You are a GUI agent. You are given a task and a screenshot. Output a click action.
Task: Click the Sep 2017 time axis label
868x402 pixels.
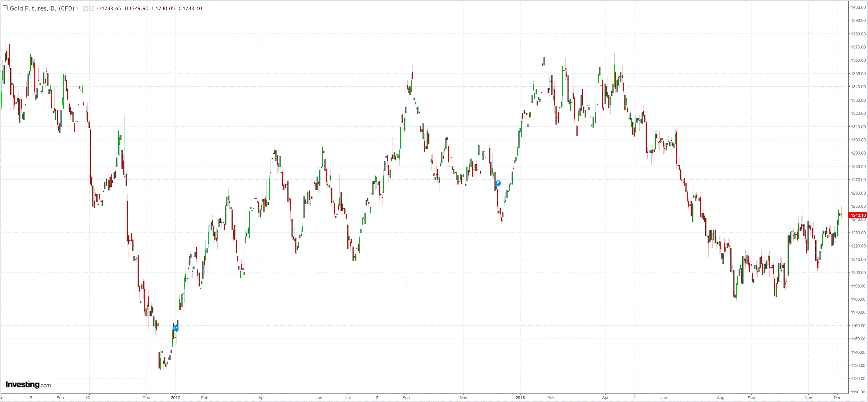(x=406, y=398)
